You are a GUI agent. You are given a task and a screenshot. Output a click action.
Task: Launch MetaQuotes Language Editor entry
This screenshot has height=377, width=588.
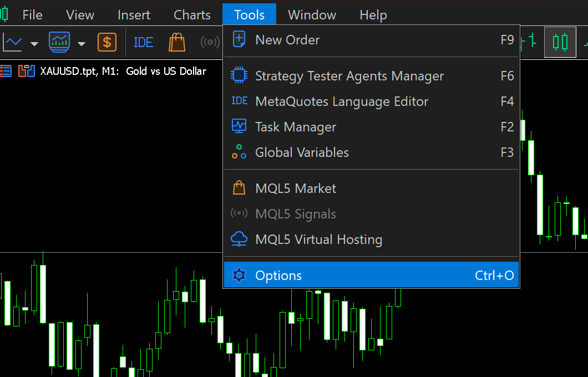371,101
